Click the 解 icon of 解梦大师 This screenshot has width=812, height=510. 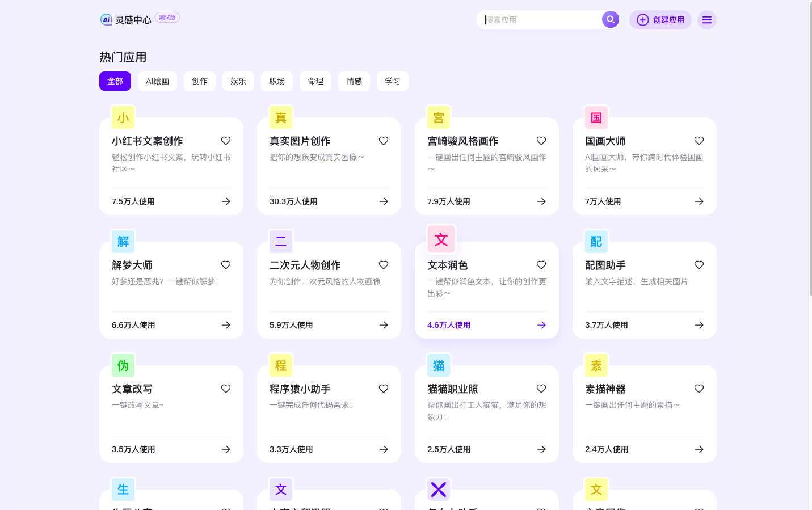click(x=123, y=242)
